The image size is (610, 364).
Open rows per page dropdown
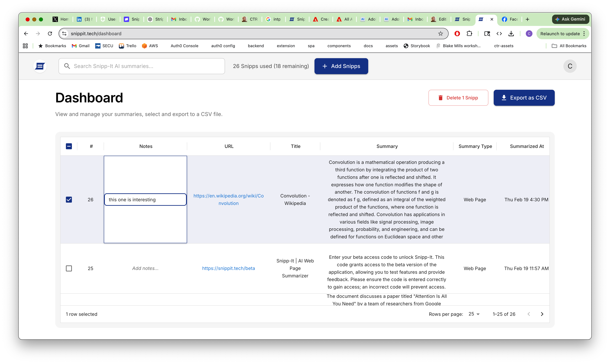474,314
